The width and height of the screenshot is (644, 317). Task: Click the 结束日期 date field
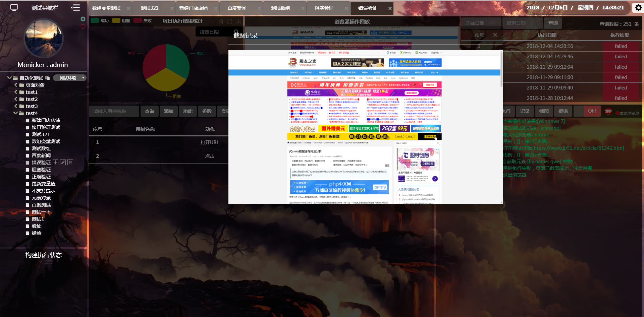click(x=523, y=23)
